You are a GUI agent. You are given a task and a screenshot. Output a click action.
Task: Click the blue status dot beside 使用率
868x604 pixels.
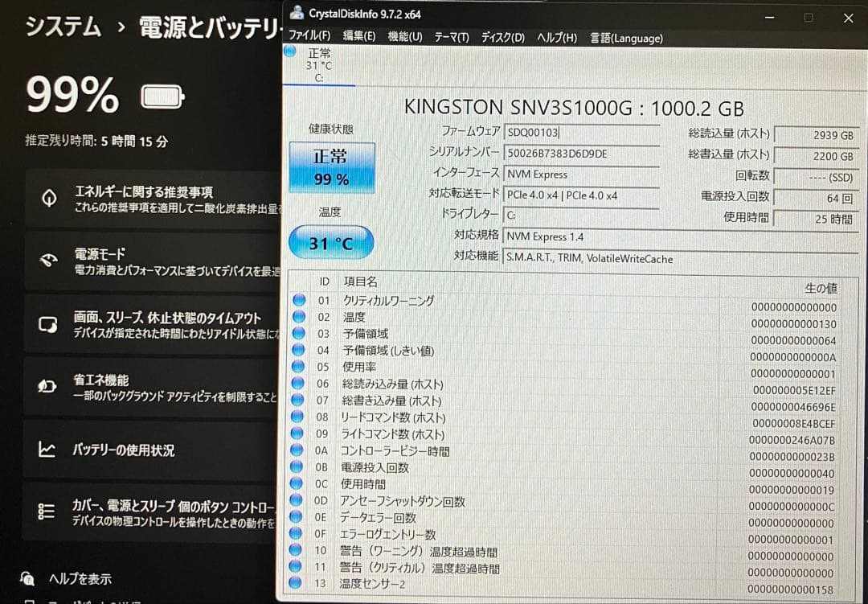click(x=299, y=367)
